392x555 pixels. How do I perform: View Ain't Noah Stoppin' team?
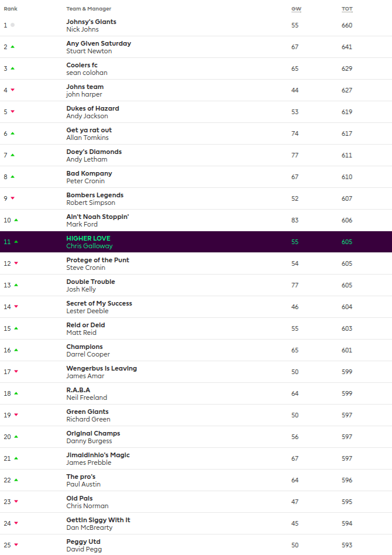click(97, 217)
